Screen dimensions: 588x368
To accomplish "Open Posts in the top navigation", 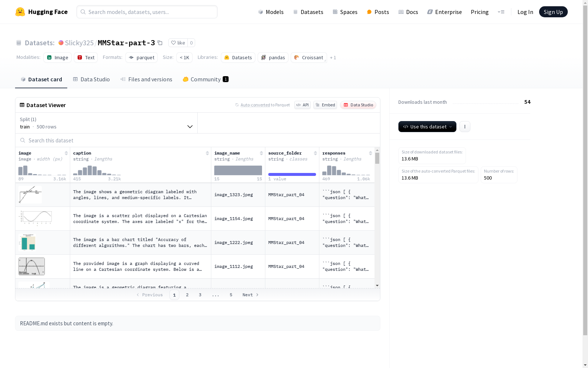I will [x=378, y=12].
